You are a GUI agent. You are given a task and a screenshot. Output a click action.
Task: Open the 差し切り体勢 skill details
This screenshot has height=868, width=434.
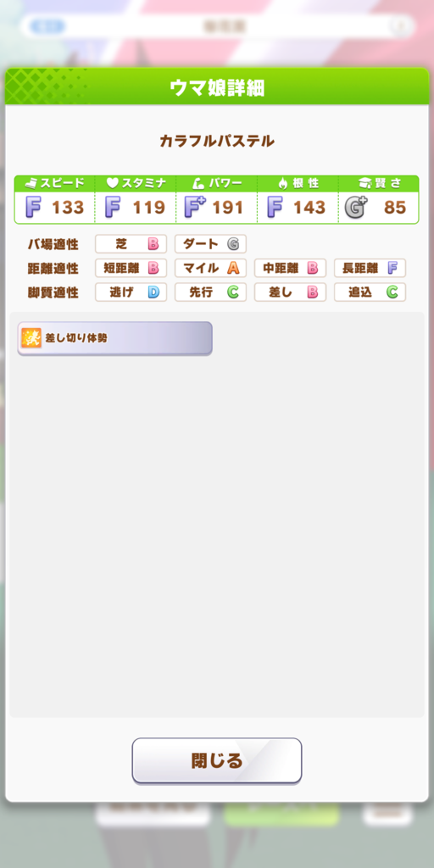(x=114, y=338)
